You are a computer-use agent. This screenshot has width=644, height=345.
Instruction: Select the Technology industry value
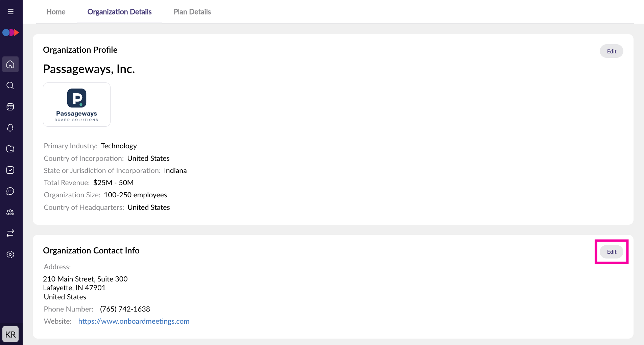pyautogui.click(x=119, y=146)
